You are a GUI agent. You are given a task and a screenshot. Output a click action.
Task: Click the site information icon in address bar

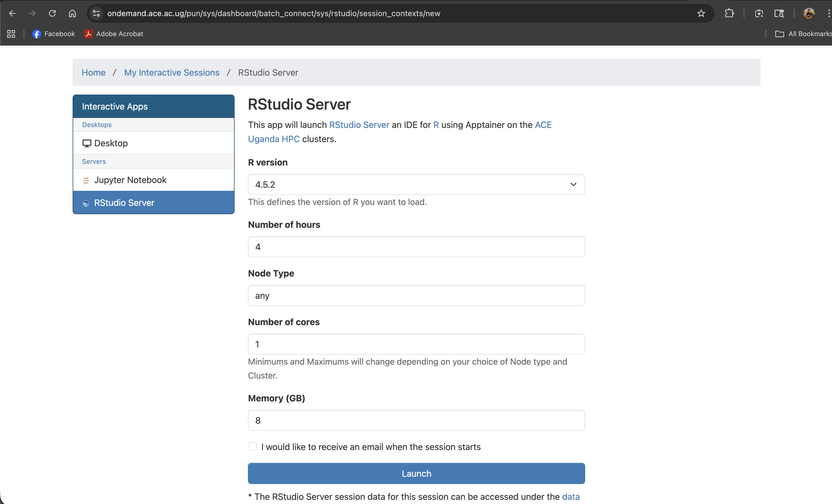coord(96,14)
